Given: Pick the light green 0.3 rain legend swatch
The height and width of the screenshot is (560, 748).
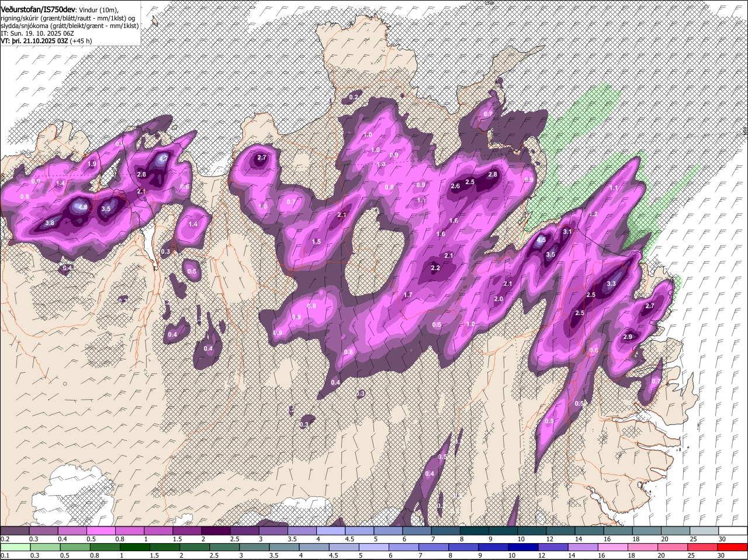Looking at the screenshot, I should (x=45, y=547).
